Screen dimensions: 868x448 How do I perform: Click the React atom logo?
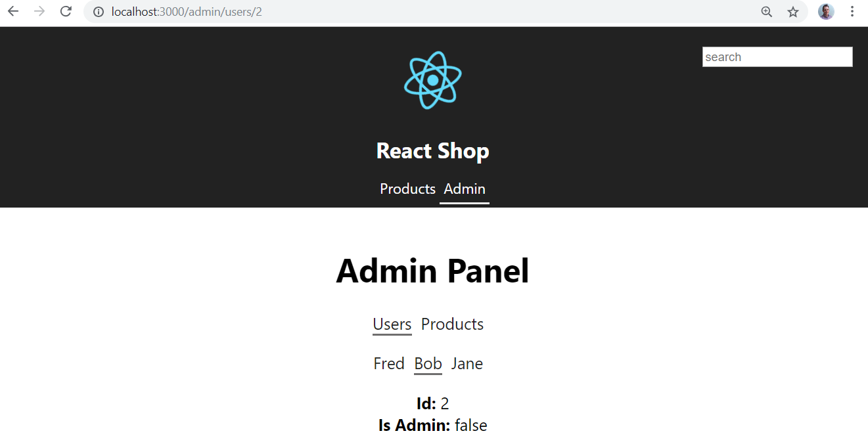[x=432, y=79]
